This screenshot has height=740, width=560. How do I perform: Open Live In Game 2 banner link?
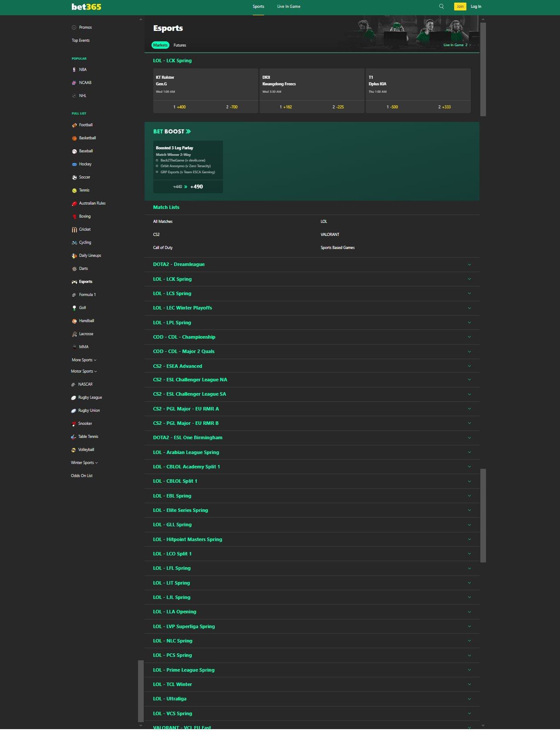tap(457, 45)
